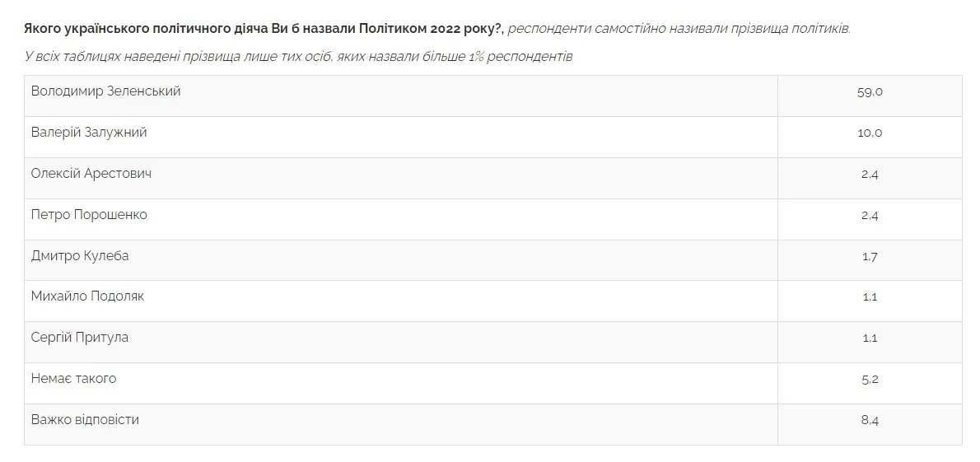Click the italic text респонденти самостійно називали
The height and width of the screenshot is (462, 980).
[x=679, y=29]
